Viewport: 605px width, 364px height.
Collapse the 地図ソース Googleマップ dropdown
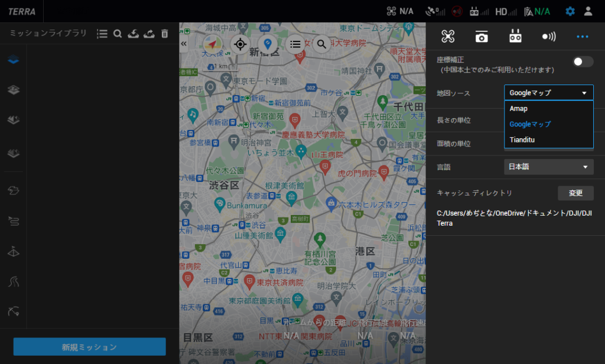[x=548, y=93]
